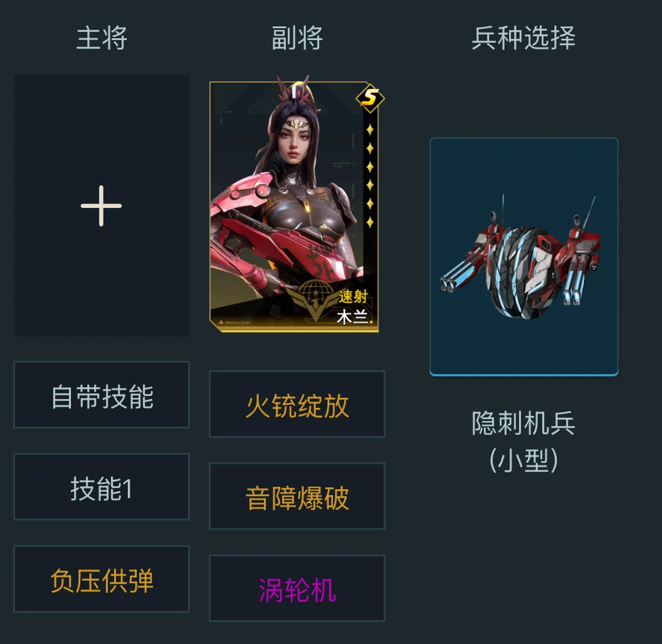The image size is (662, 644).
Task: Click the 隐刺机兵 (小型) unit label
Action: [523, 442]
